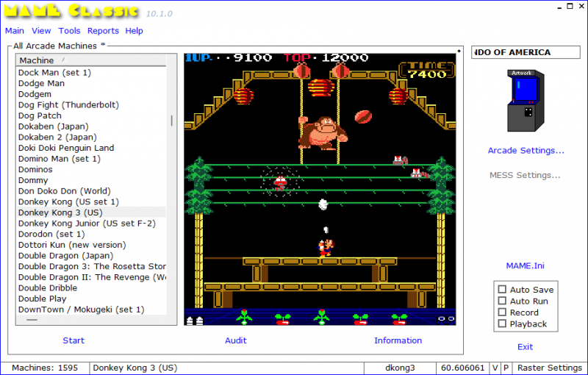
Task: Click status bar Donkey Kong 3 (US) text
Action: [x=135, y=368]
